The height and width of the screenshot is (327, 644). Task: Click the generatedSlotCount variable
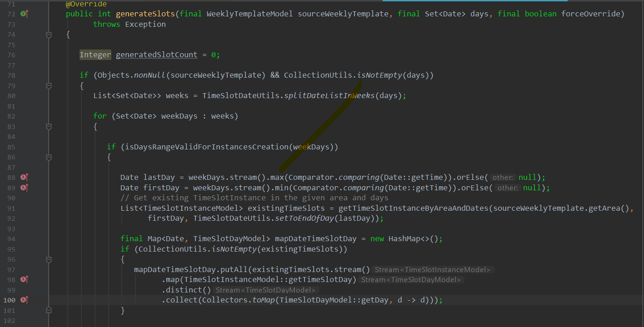pos(157,55)
